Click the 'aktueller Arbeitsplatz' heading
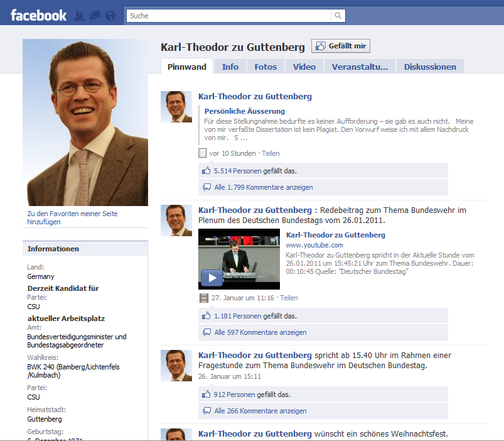The height and width of the screenshot is (441, 504). [x=66, y=318]
